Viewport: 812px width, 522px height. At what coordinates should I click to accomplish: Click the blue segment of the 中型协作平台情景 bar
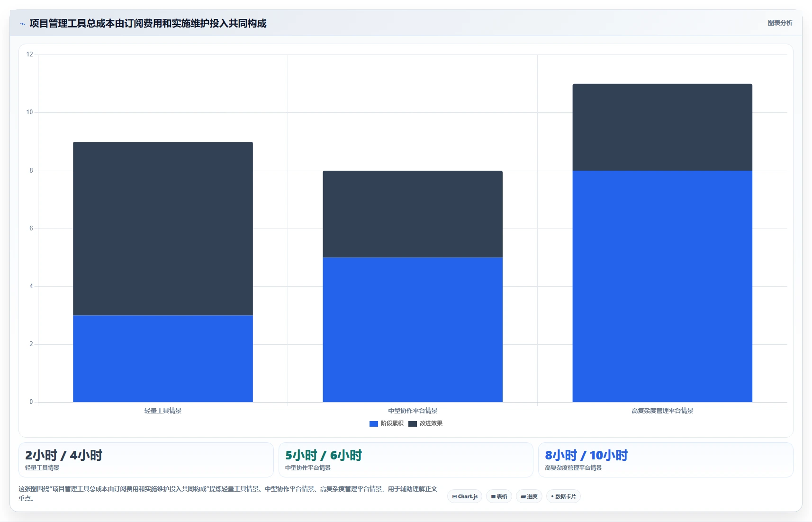pyautogui.click(x=413, y=330)
